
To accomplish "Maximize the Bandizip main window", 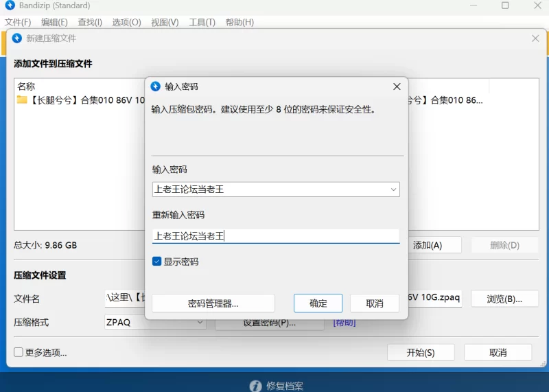I will coord(505,5).
